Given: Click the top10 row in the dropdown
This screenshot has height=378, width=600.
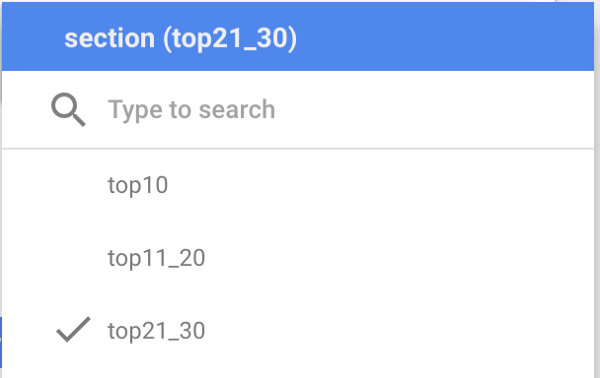Looking at the screenshot, I should coord(298,185).
